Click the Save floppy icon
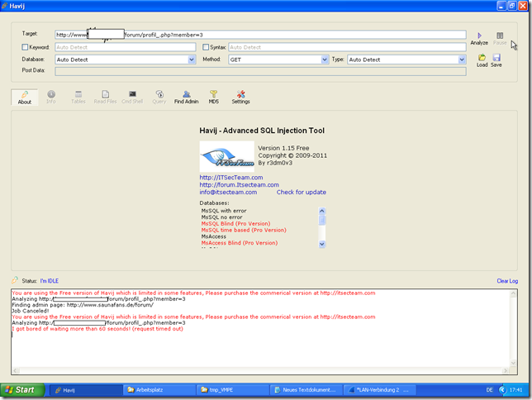This screenshot has width=532, height=400. click(x=496, y=57)
